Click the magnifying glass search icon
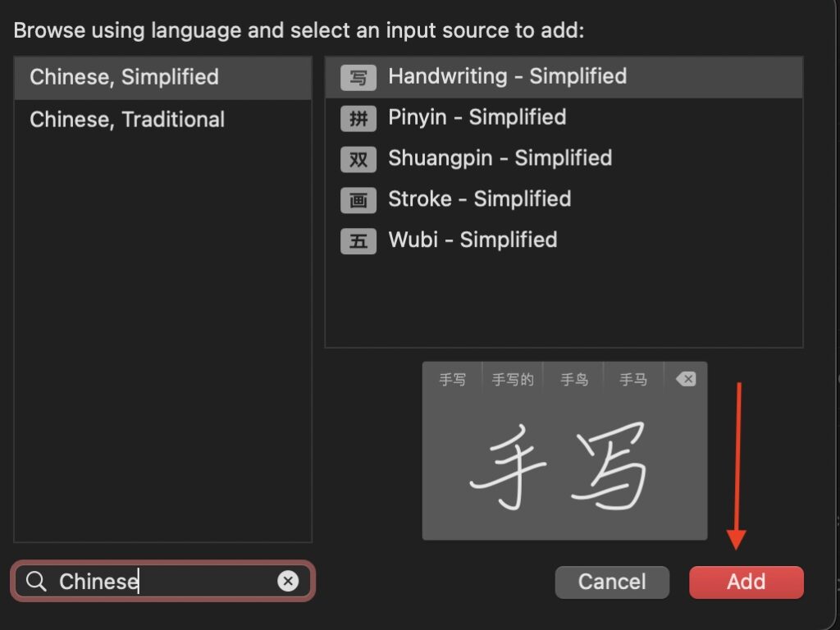 click(35, 581)
